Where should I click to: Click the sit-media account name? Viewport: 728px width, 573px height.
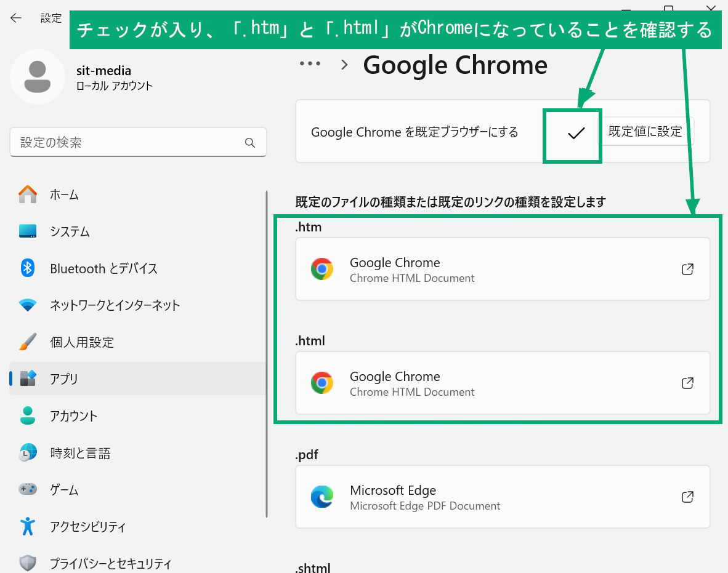click(x=103, y=71)
